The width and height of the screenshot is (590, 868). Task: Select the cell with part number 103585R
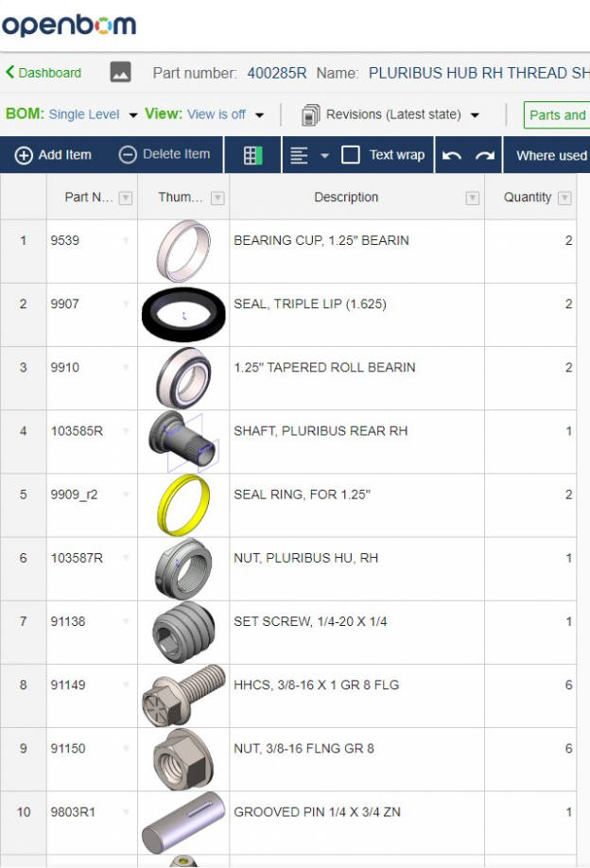(85, 431)
